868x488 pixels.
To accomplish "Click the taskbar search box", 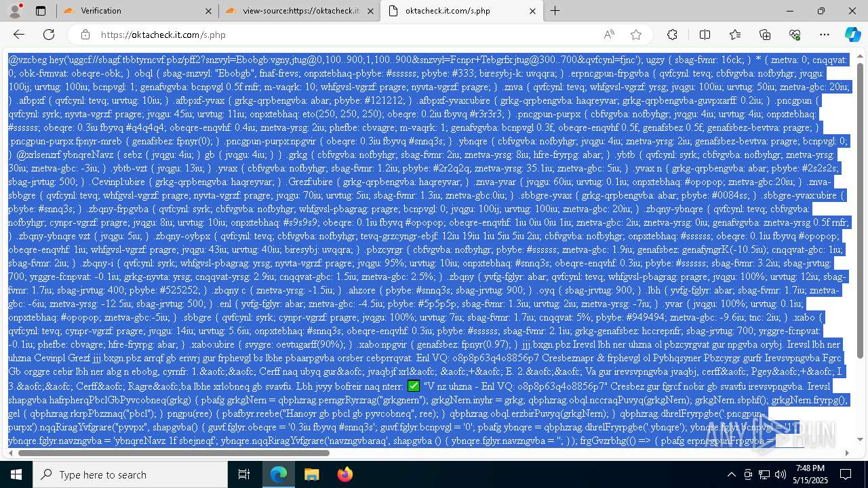I will [131, 474].
